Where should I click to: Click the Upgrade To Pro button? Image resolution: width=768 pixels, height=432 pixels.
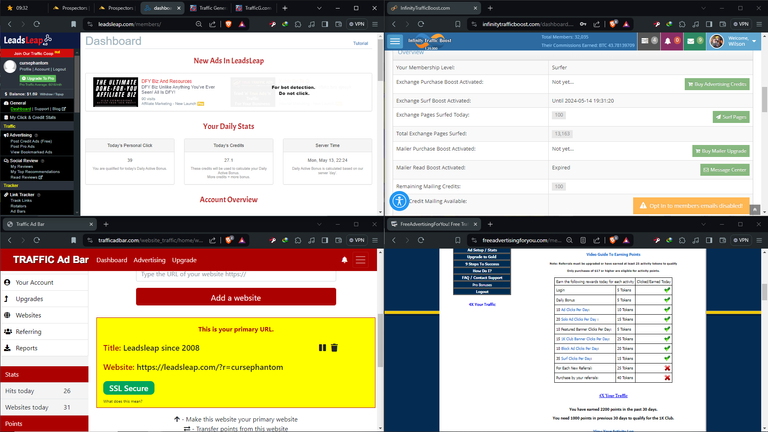click(38, 78)
